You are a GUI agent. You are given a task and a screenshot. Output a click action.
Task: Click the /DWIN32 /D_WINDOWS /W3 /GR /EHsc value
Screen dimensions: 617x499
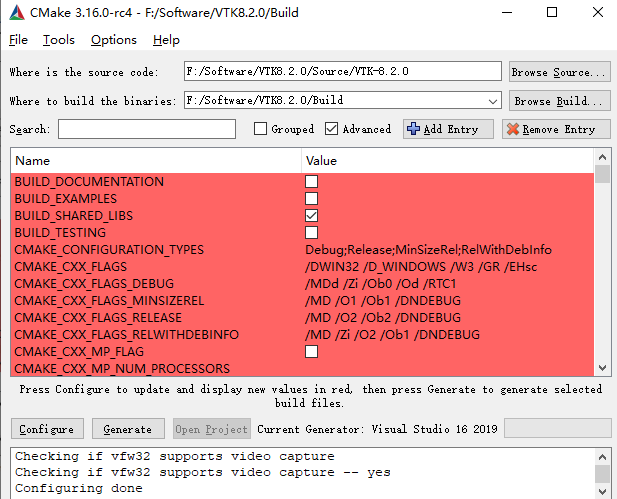click(421, 266)
